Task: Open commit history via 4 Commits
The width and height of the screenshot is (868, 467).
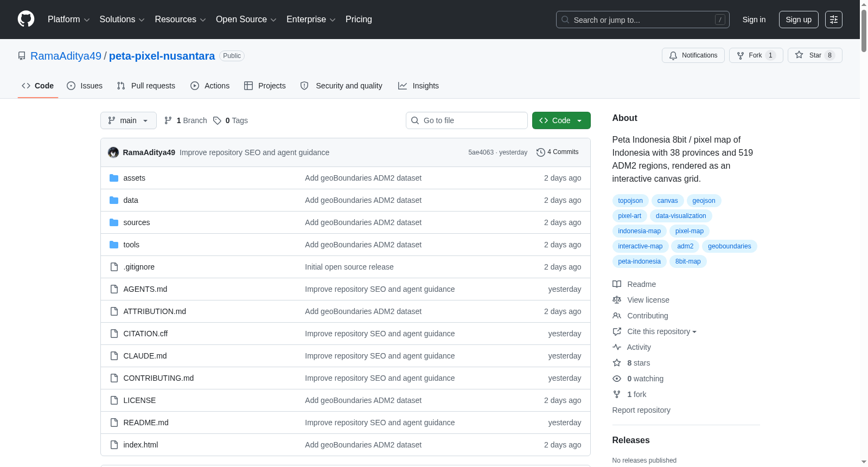Action: coord(557,152)
